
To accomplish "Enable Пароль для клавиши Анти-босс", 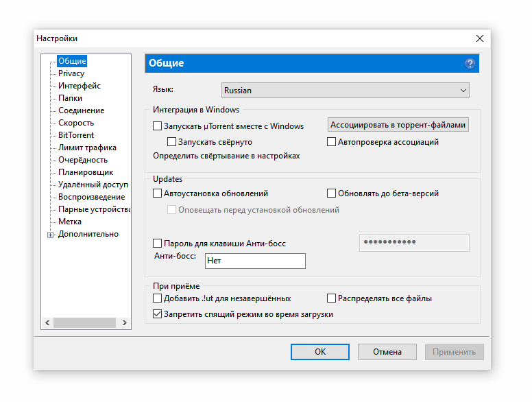I will (x=158, y=243).
